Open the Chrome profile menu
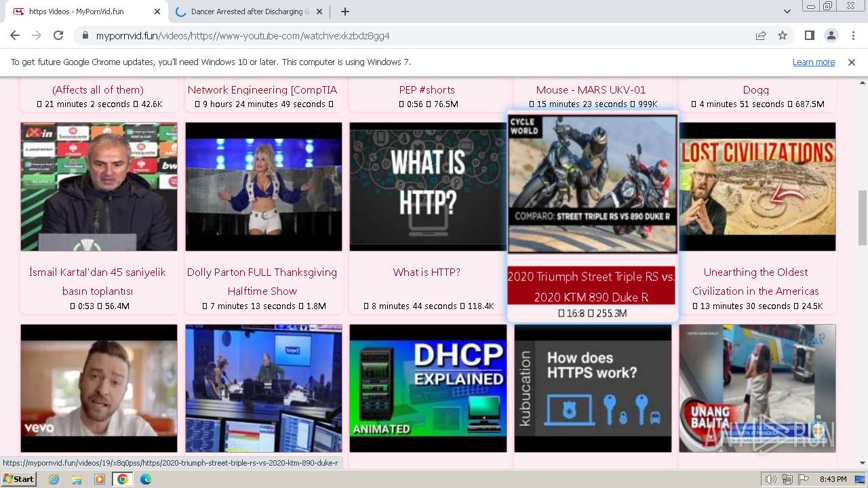Screen dimensions: 868x488 pos(831,36)
